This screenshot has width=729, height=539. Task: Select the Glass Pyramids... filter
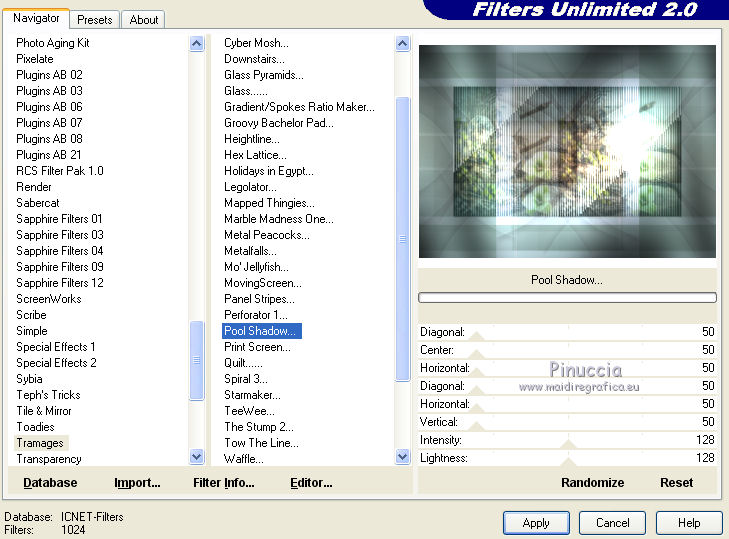click(264, 75)
